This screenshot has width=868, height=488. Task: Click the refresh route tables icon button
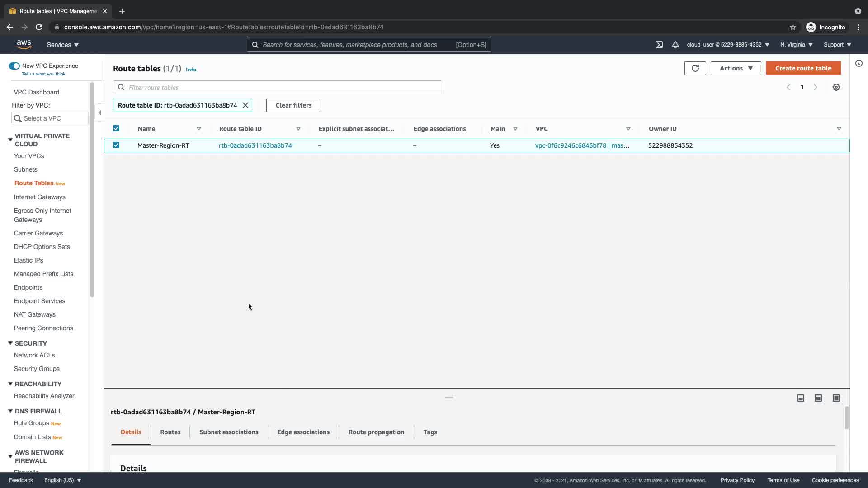(x=695, y=68)
